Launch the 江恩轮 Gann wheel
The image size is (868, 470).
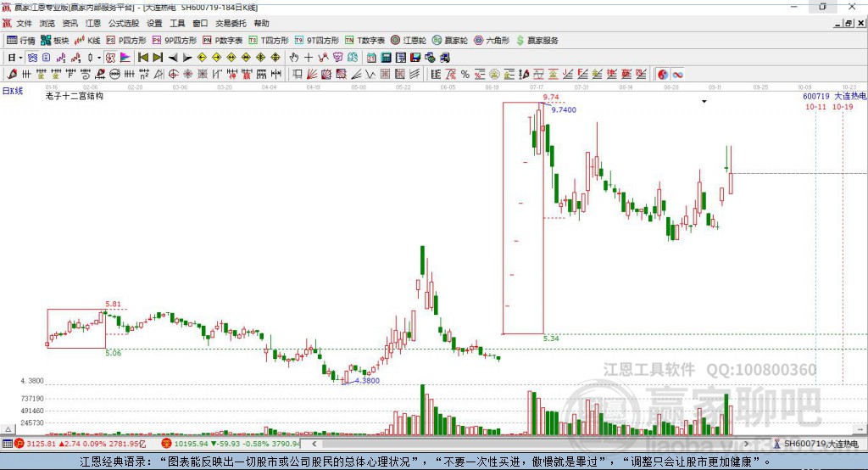click(x=409, y=41)
